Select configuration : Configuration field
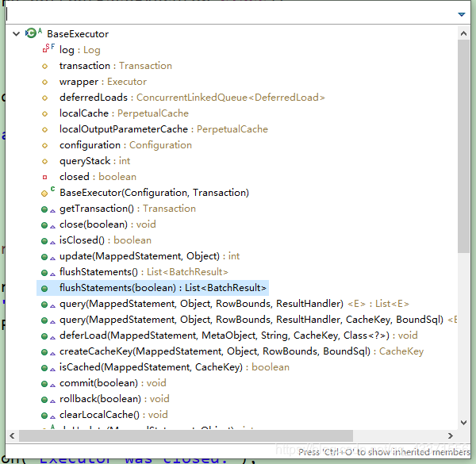476x464 pixels. [125, 145]
